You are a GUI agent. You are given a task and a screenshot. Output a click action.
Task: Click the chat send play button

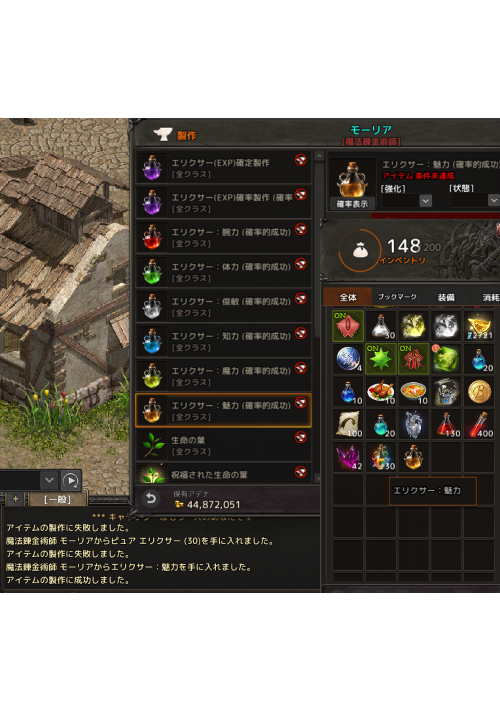tap(71, 481)
